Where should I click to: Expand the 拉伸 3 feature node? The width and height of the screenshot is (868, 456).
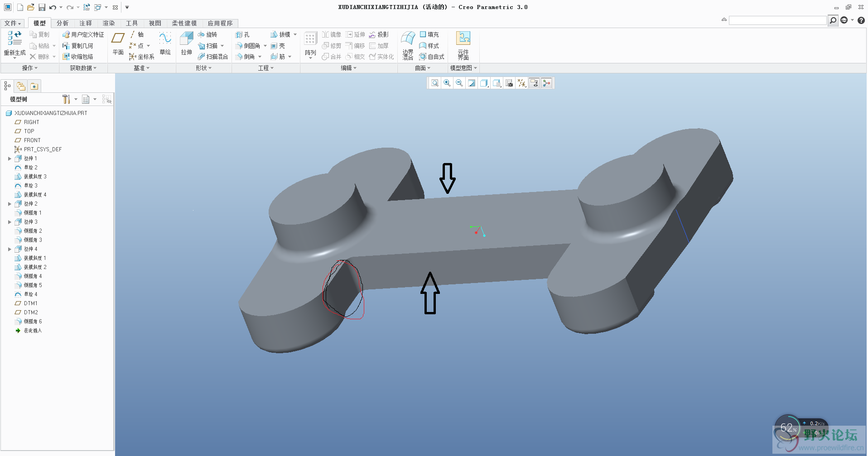[10, 222]
